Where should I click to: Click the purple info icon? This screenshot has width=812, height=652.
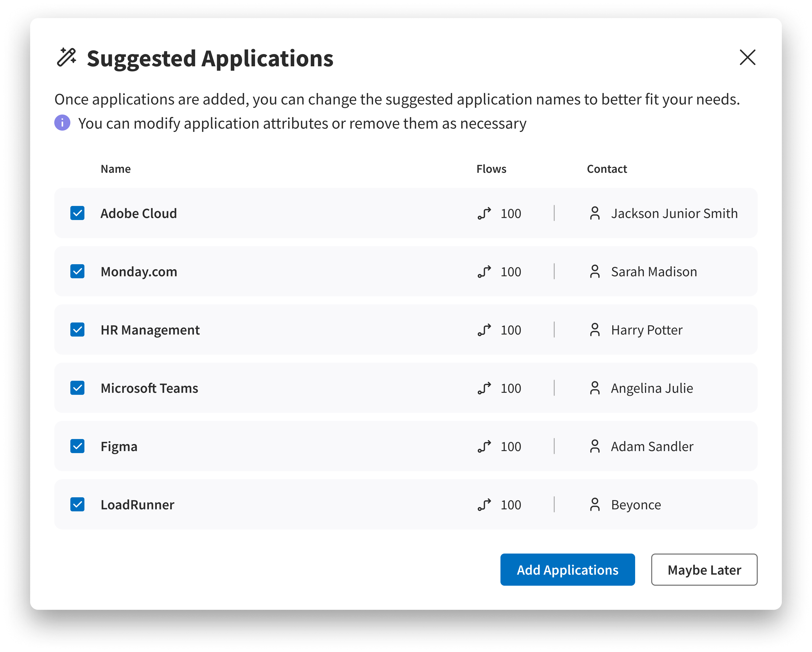[x=62, y=123]
